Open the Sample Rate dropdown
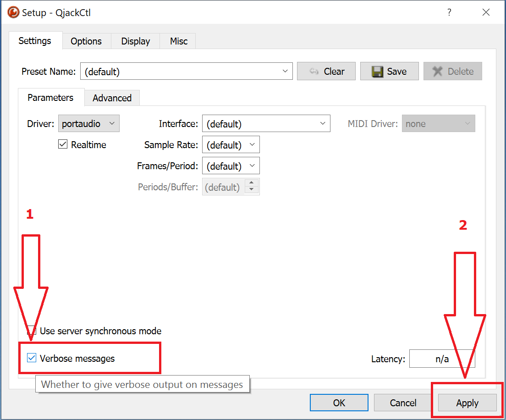This screenshot has width=506, height=420. [x=231, y=145]
